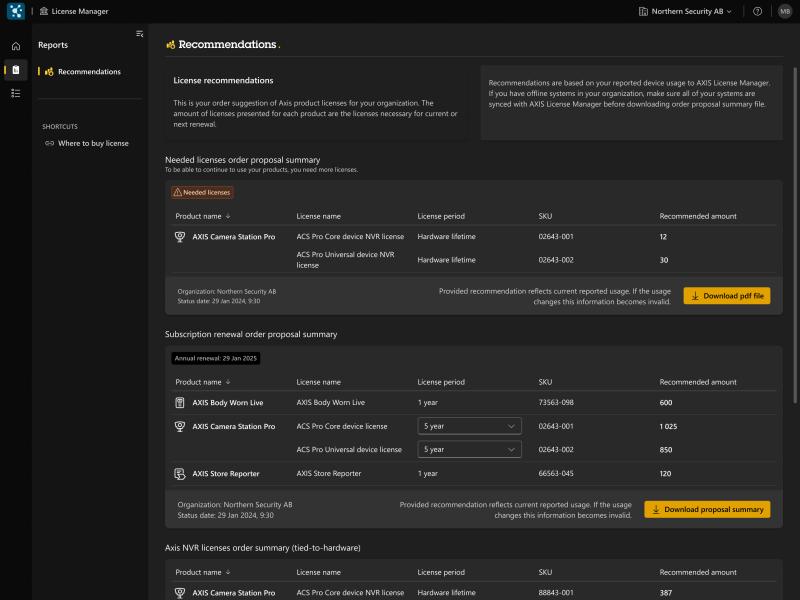The height and width of the screenshot is (600, 800).
Task: Collapse the Reports side panel
Action: (x=139, y=34)
